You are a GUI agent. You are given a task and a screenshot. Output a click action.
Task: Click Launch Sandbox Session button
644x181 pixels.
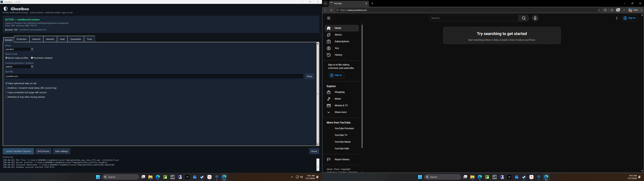pos(18,151)
